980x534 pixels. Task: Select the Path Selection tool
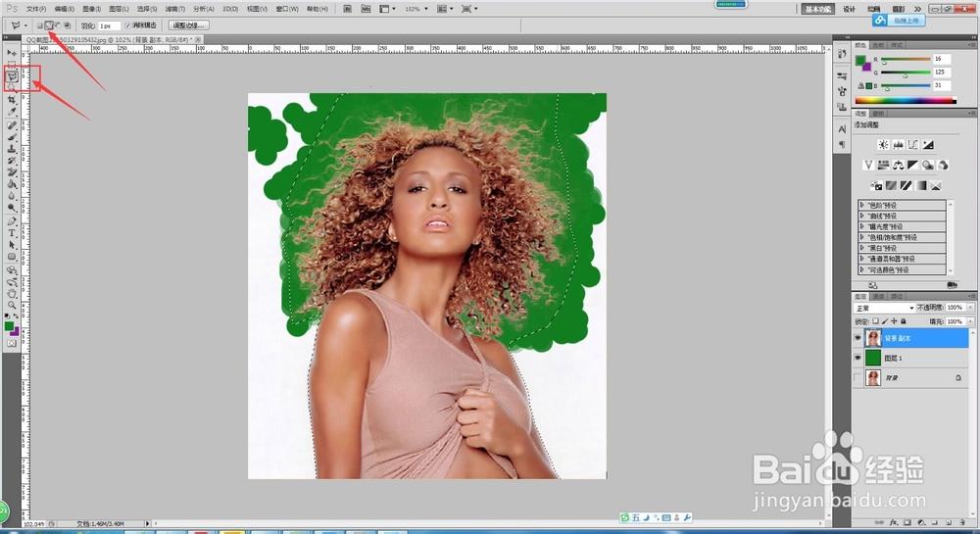[x=11, y=245]
